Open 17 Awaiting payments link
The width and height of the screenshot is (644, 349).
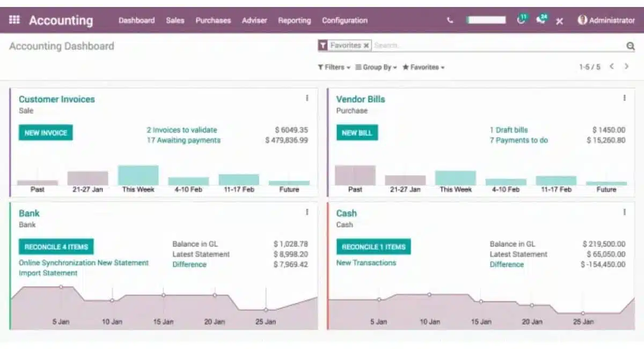184,140
